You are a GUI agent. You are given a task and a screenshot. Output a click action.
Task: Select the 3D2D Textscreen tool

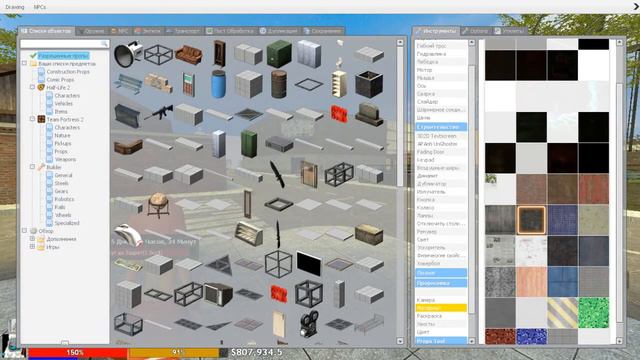441,136
